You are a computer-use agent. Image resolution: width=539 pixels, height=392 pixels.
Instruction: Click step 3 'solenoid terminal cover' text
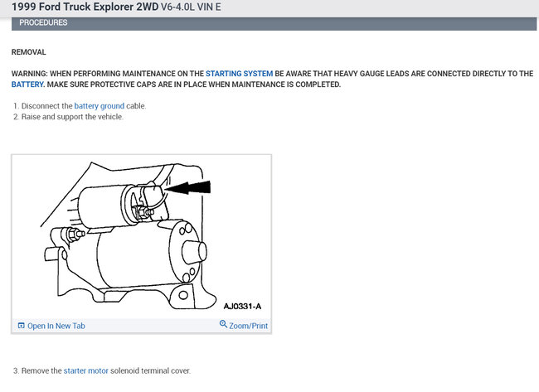[150, 370]
